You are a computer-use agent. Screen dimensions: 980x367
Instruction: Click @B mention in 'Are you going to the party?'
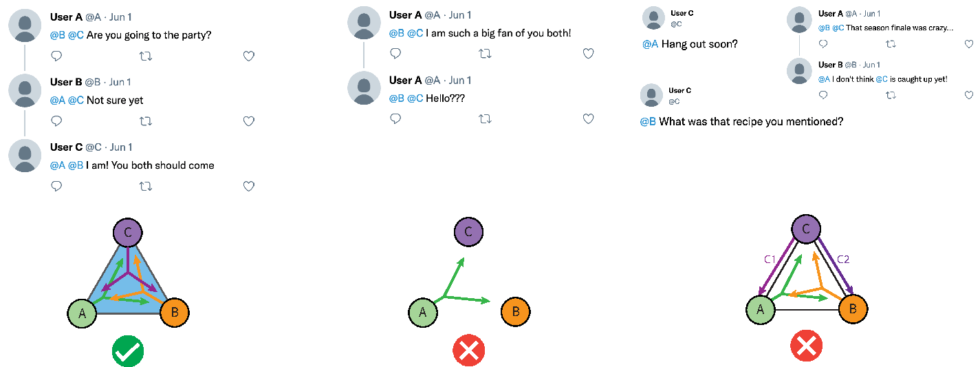(58, 35)
